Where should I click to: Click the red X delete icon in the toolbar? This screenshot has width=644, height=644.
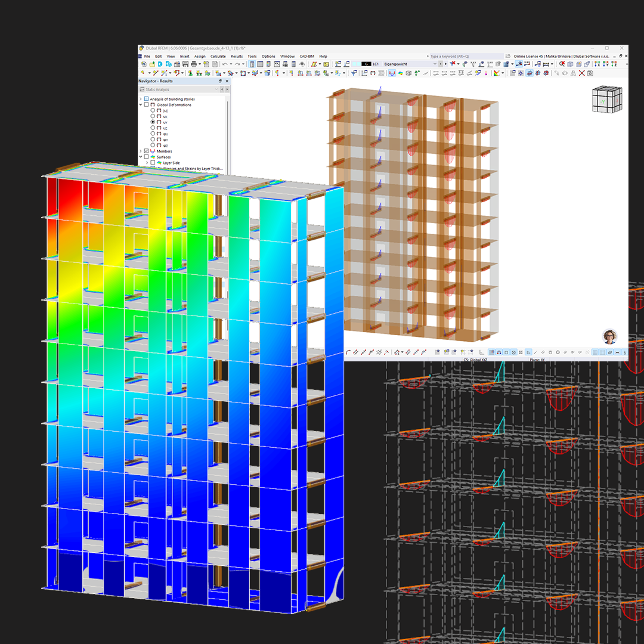[x=581, y=73]
